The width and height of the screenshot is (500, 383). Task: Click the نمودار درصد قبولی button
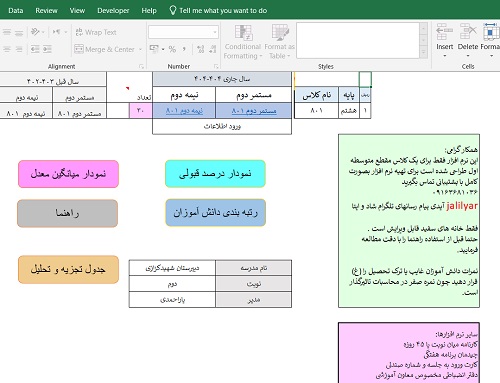[x=215, y=174]
